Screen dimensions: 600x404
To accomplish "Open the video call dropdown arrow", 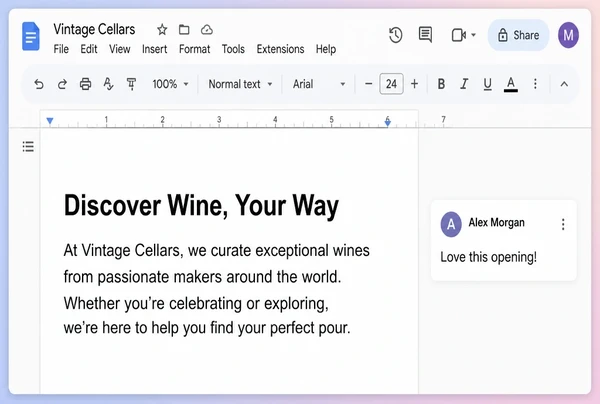I will coord(473,35).
